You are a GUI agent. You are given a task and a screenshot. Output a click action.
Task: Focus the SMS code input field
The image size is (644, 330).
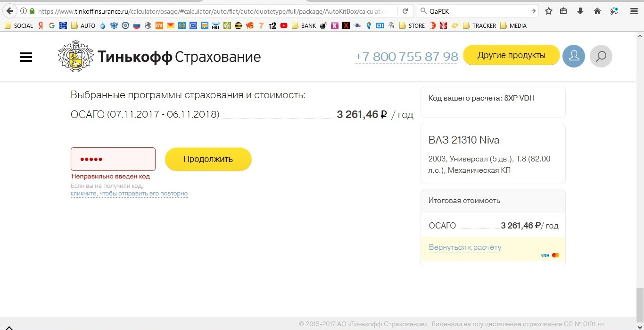[x=113, y=159]
